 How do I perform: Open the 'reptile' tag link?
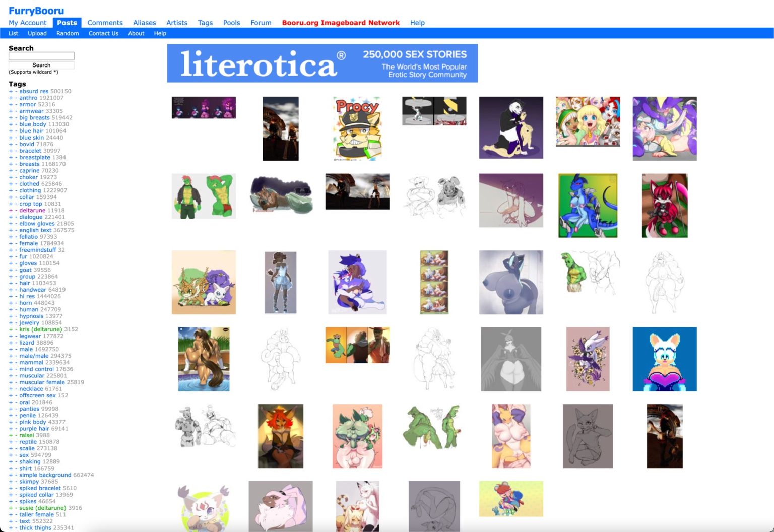(28, 442)
